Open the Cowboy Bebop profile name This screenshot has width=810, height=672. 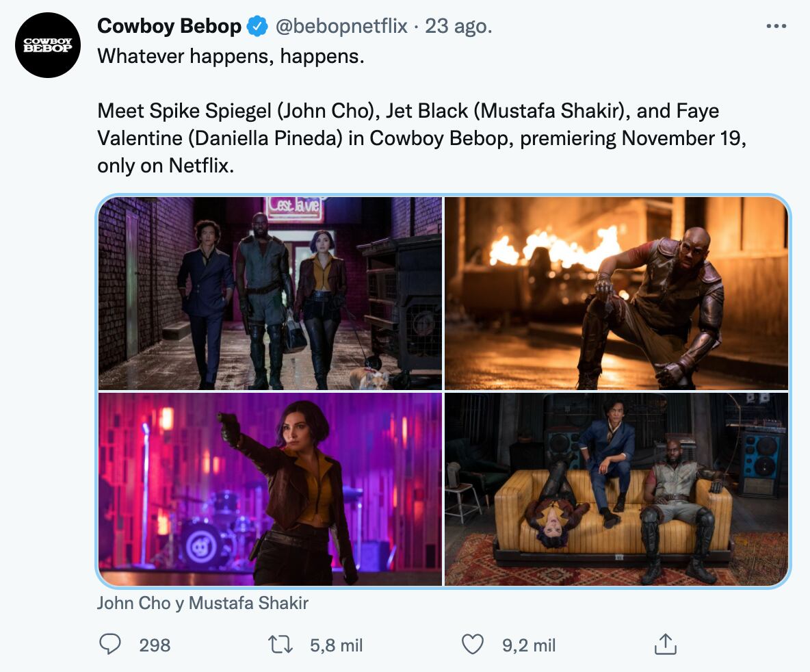tap(170, 26)
